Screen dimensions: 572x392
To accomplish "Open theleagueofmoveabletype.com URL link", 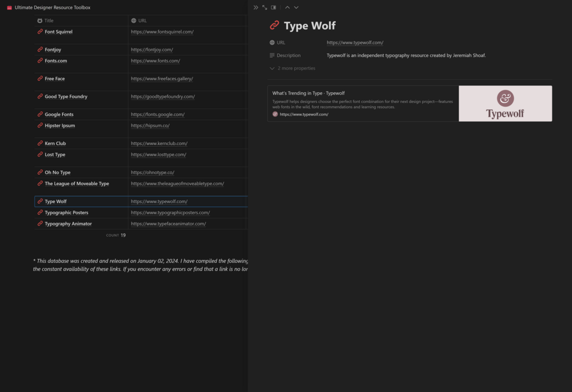I will tap(177, 183).
